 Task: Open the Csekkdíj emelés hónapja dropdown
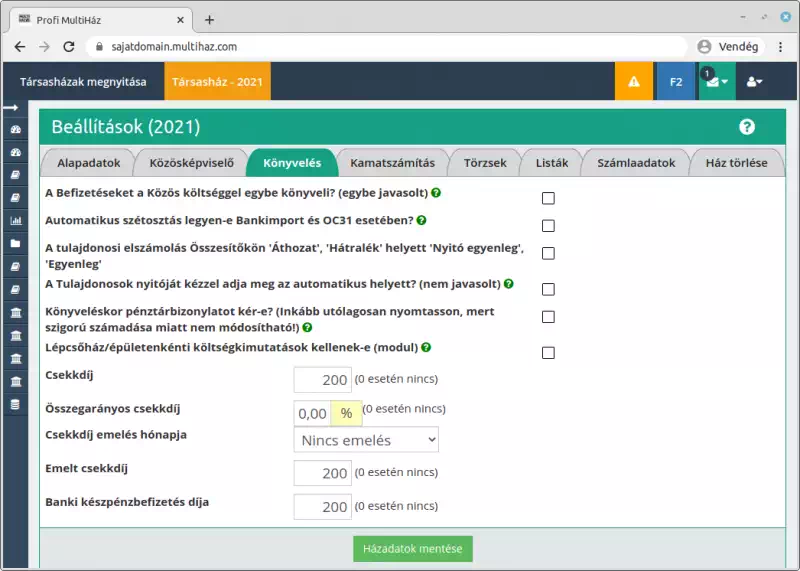pos(366,440)
